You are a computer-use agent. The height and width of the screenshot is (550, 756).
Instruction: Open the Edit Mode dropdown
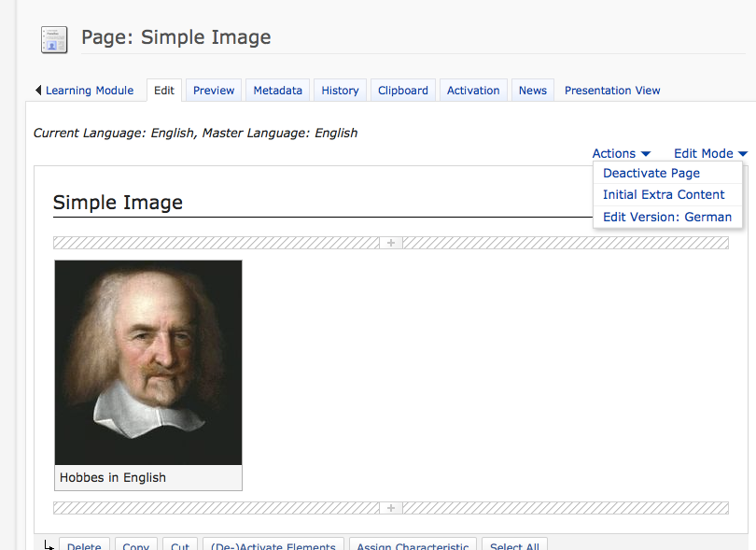(710, 153)
